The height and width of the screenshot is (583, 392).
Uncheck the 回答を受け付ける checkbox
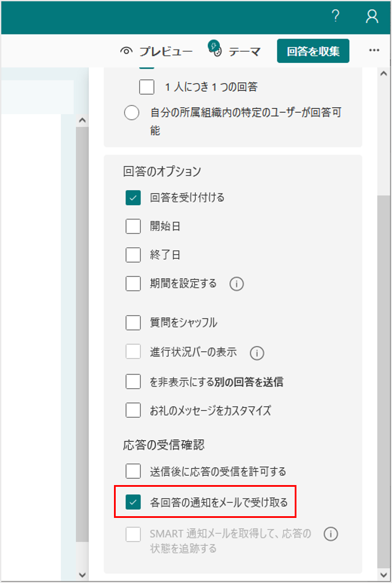click(134, 198)
